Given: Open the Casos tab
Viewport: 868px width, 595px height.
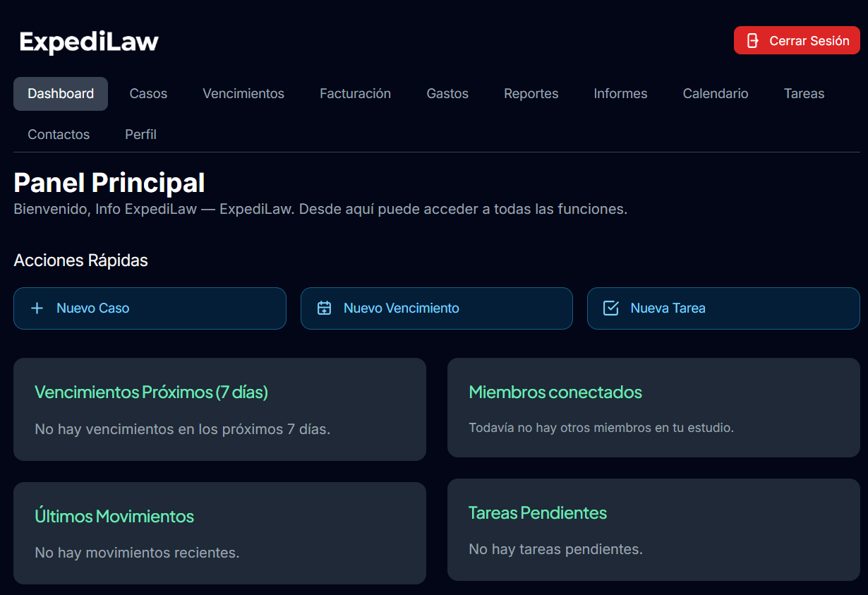Looking at the screenshot, I should tap(147, 93).
